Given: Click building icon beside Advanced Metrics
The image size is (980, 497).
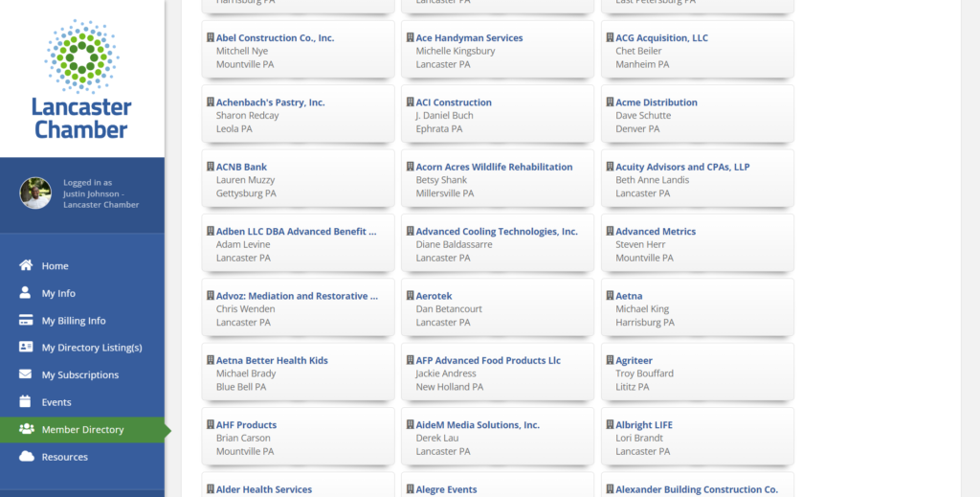Looking at the screenshot, I should (x=610, y=231).
